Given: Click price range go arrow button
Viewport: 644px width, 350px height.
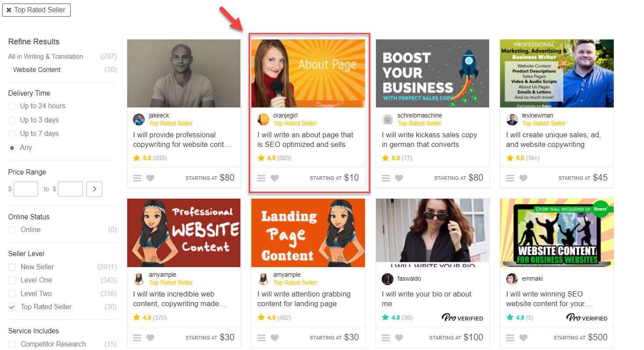Looking at the screenshot, I should coord(94,189).
